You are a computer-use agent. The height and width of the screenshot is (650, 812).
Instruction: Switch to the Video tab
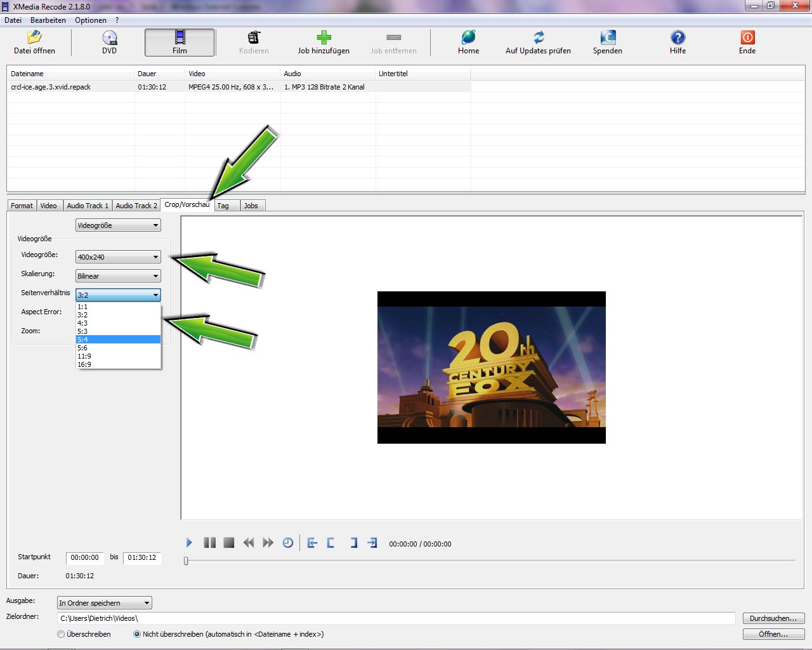pos(49,206)
